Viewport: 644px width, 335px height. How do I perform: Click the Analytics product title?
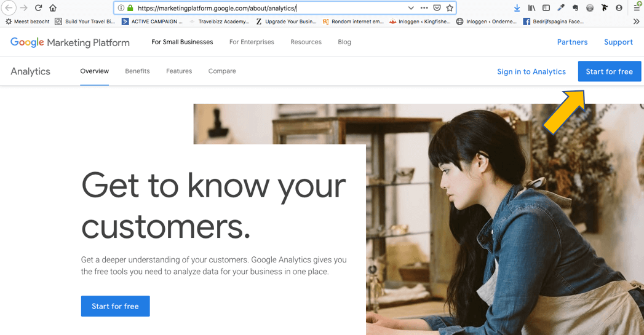click(30, 71)
